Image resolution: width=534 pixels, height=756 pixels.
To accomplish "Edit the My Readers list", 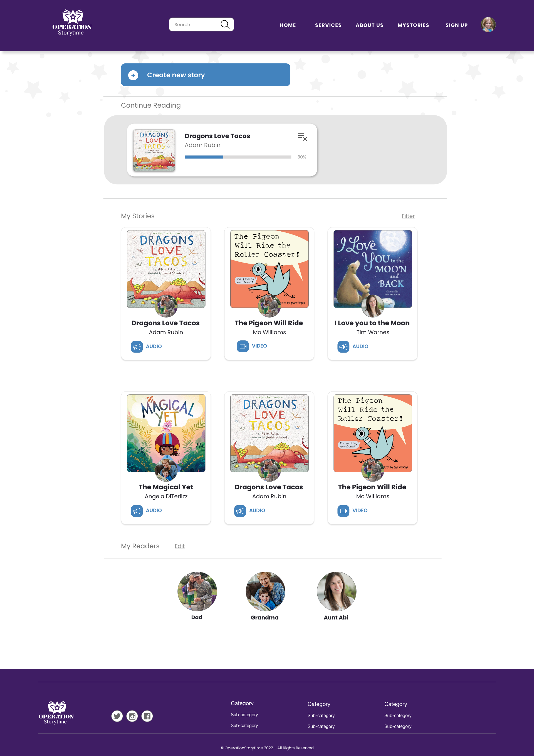I will click(x=180, y=546).
